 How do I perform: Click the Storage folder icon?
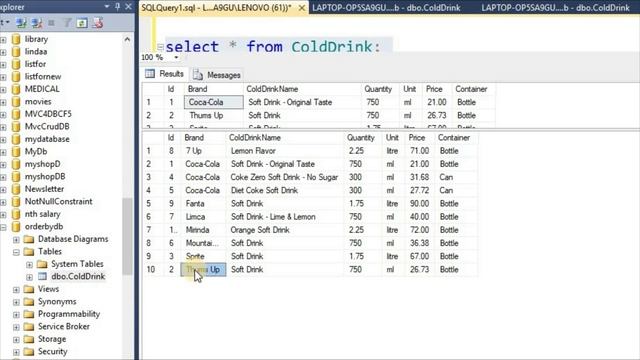coord(29,339)
